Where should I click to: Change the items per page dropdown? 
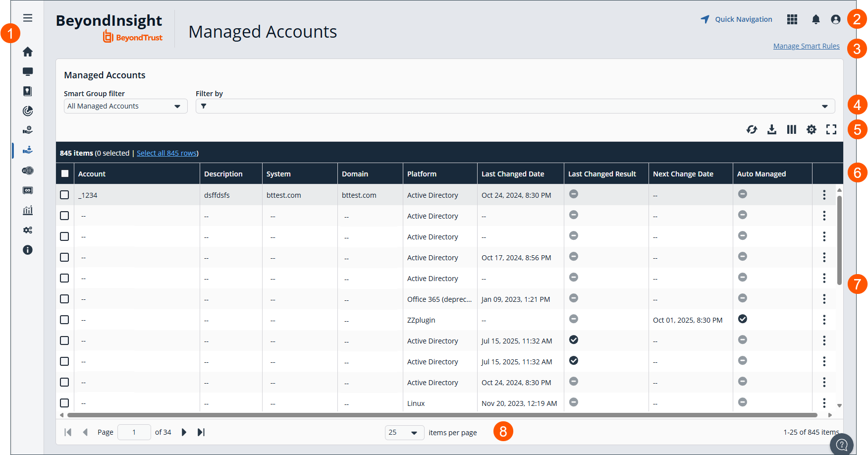point(404,432)
